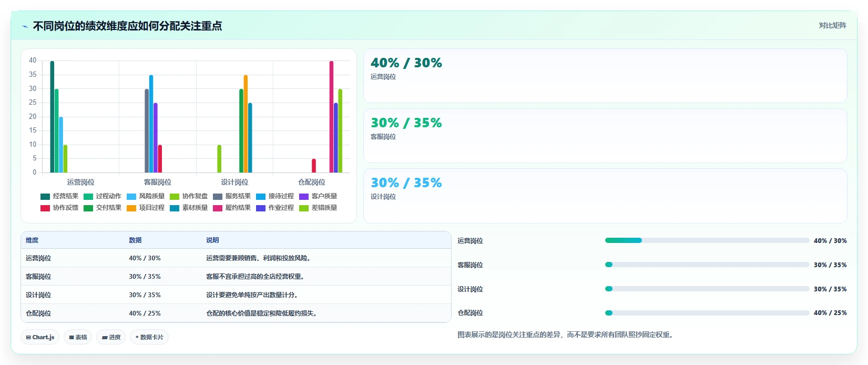Click the 维度 table column header

(32, 240)
